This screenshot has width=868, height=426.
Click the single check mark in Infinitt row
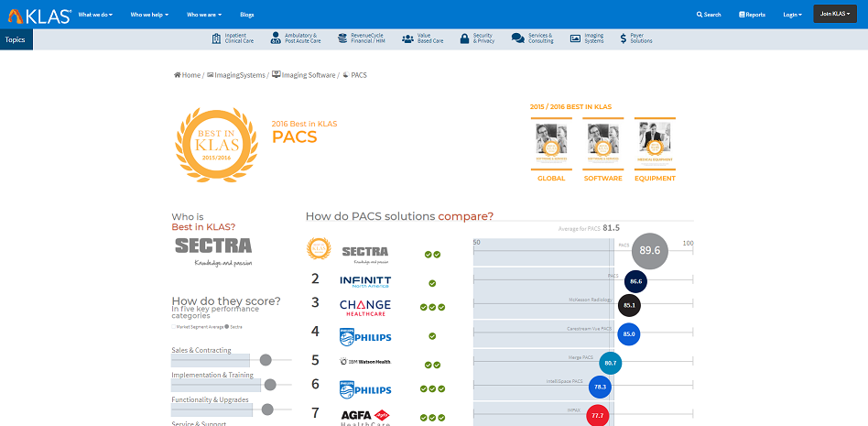point(432,283)
